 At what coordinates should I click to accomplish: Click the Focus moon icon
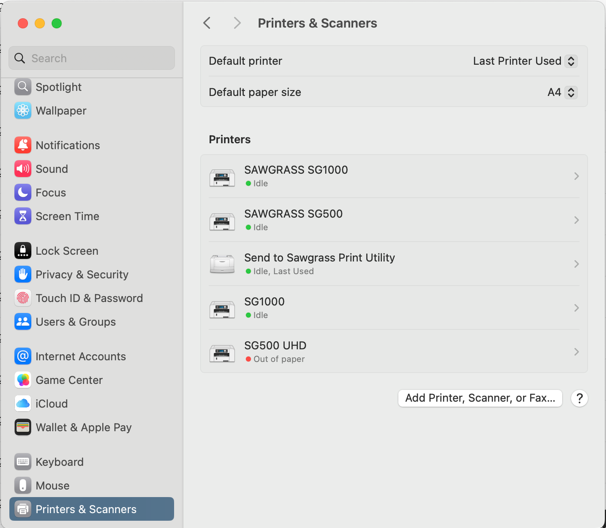23,192
